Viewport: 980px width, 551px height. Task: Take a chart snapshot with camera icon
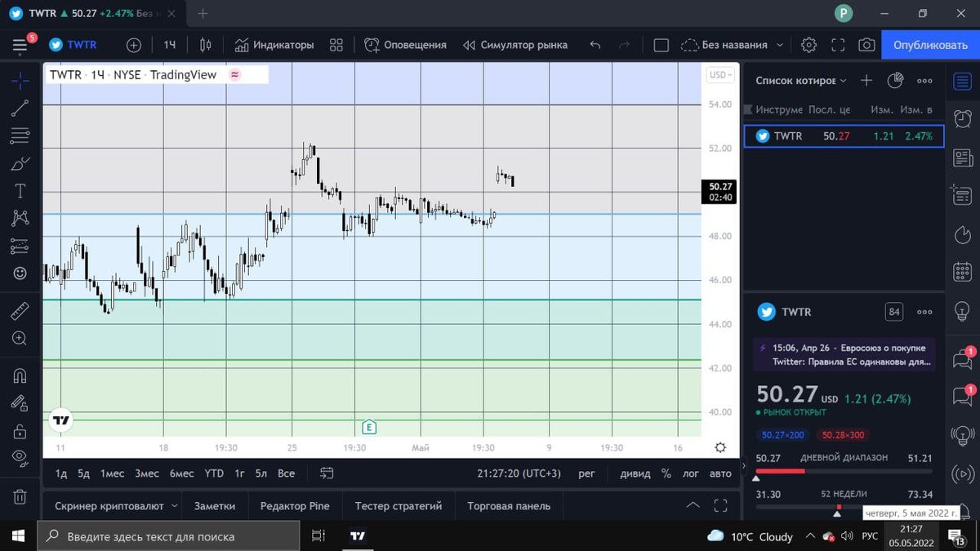(866, 45)
